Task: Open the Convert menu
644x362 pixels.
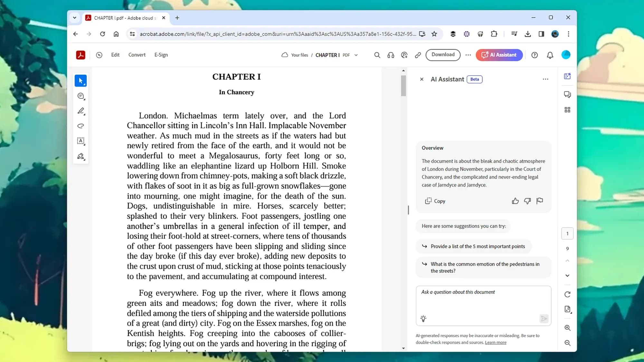Action: 137,55
